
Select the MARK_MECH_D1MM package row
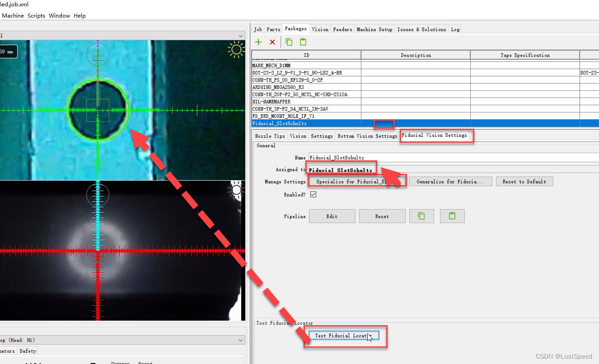(425, 65)
